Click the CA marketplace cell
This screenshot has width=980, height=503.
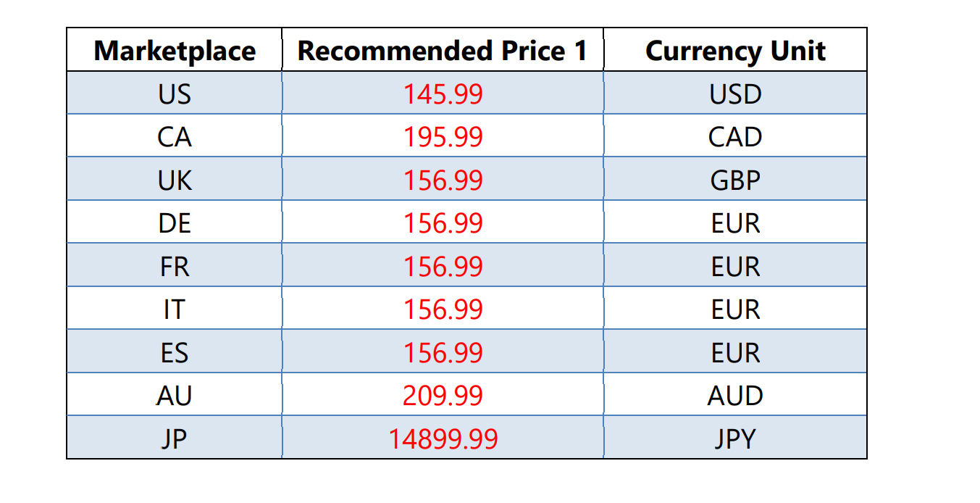tap(175, 137)
